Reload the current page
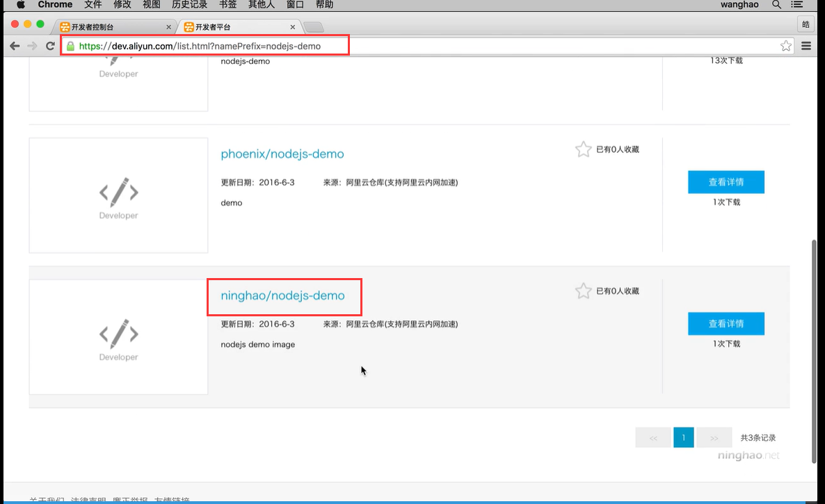 click(51, 47)
